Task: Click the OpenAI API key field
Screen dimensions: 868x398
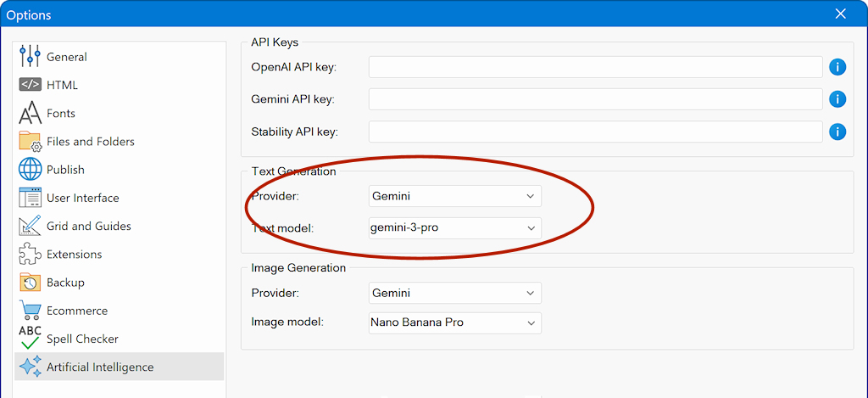Action: coord(595,67)
